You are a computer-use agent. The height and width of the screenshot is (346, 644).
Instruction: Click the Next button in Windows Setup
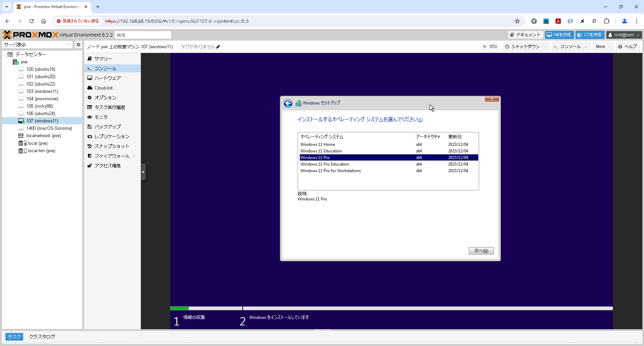pyautogui.click(x=481, y=251)
